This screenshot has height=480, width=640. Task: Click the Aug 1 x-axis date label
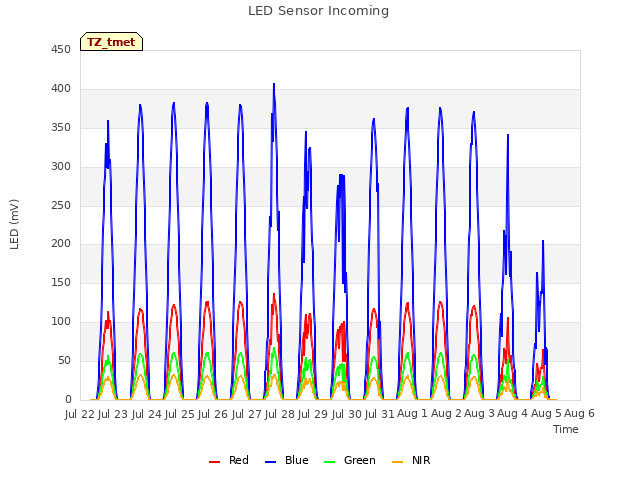pos(413,414)
